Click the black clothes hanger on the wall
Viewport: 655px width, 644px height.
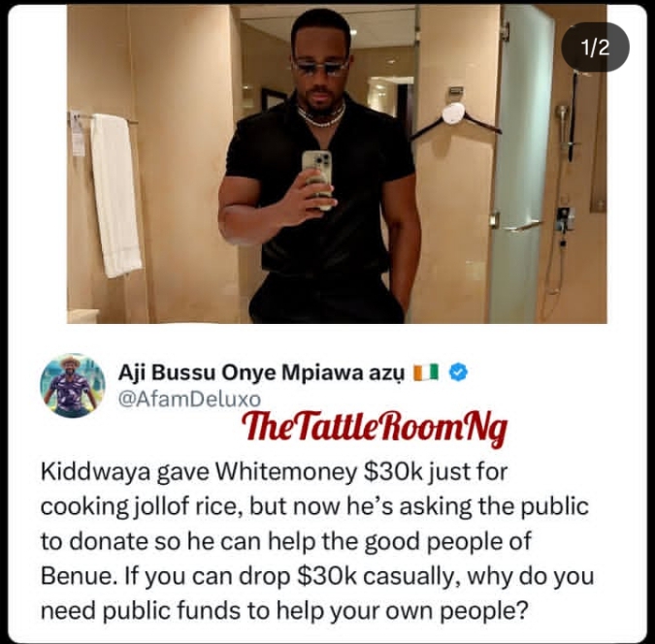point(455,120)
